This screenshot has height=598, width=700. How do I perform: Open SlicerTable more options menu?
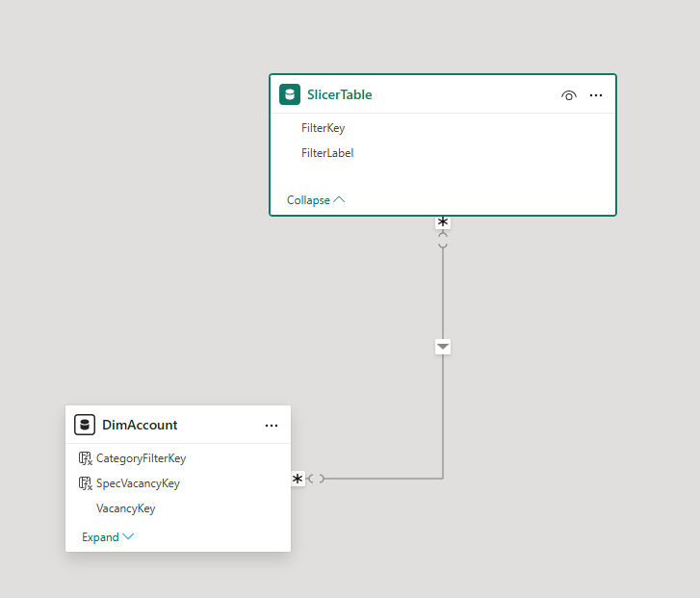pyautogui.click(x=596, y=95)
